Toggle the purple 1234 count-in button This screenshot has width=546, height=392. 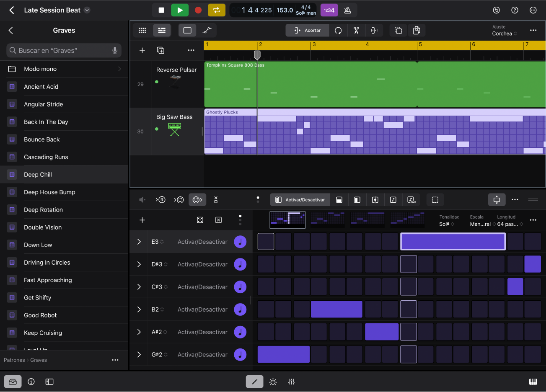pos(329,10)
